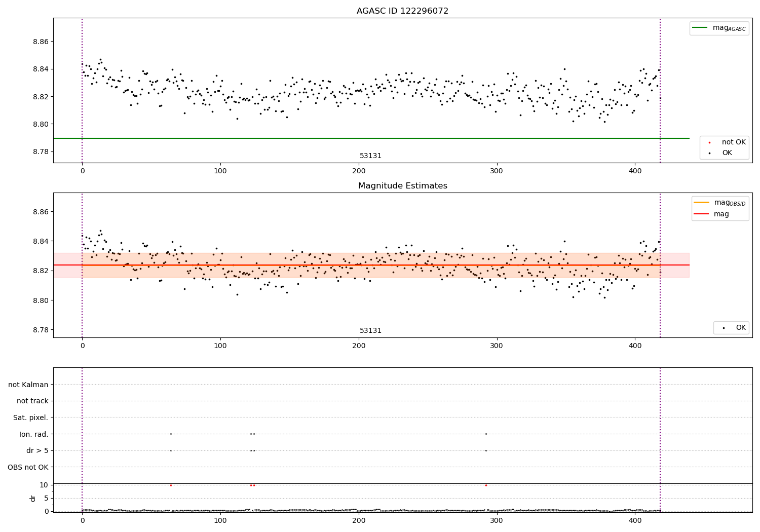Click the dr axis tick label 10
This screenshot has height=532, width=760.
point(44,485)
